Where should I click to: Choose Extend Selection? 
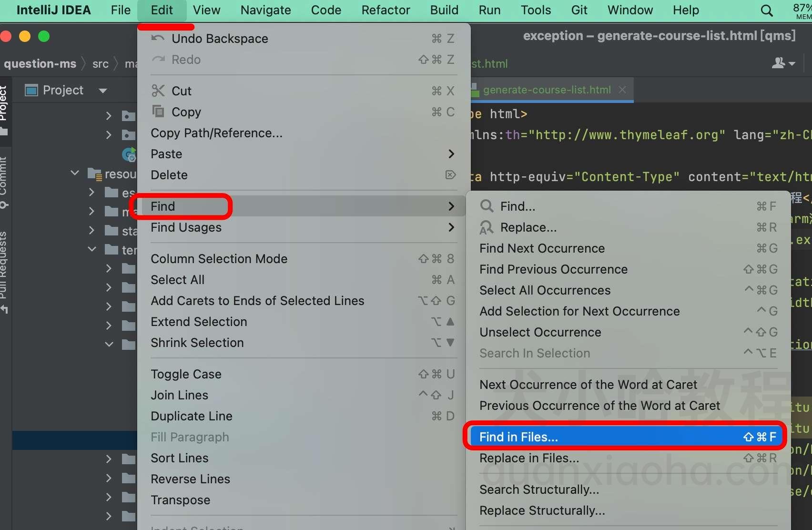pyautogui.click(x=303, y=322)
